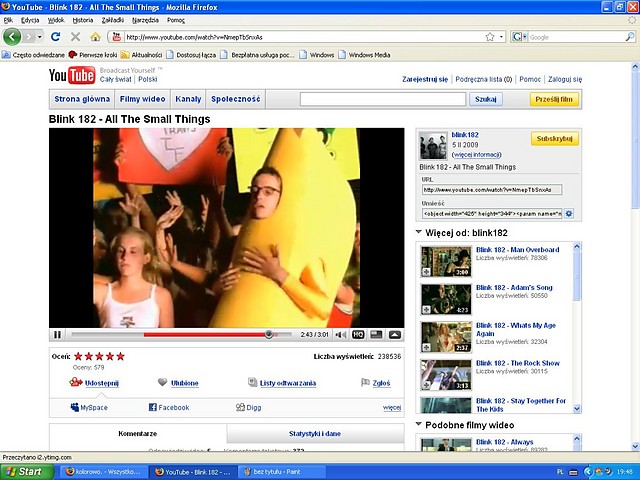Open Blink 182 - The Rock Show thumbnail

pos(446,375)
